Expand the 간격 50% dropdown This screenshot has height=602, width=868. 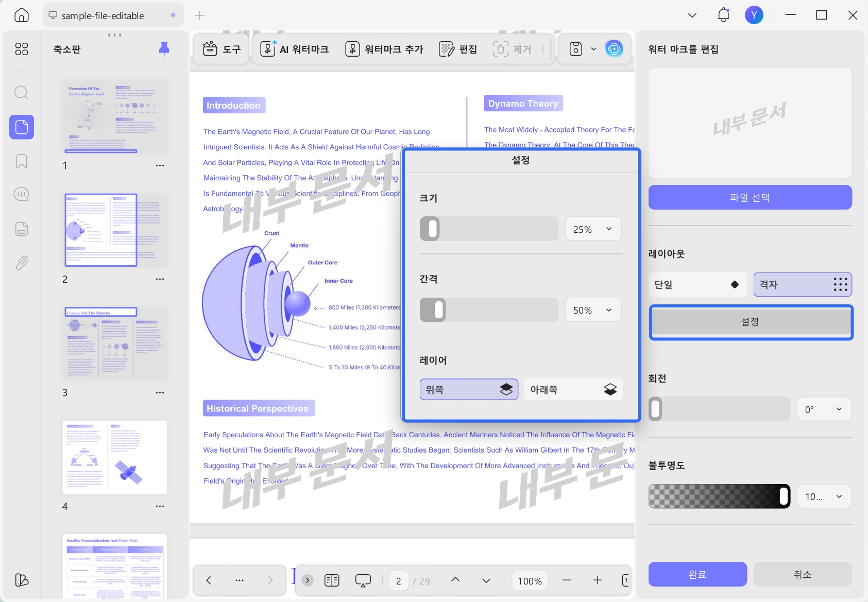pos(593,310)
